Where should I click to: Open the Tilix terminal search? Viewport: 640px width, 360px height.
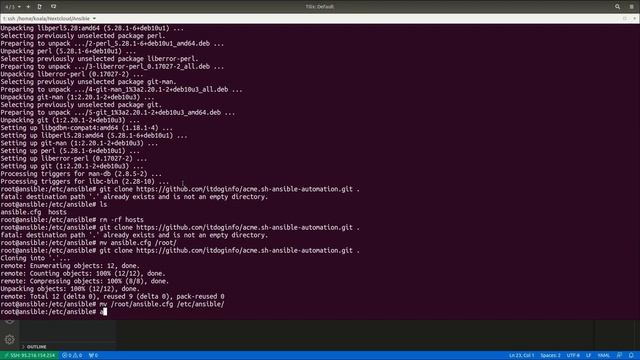617,7
